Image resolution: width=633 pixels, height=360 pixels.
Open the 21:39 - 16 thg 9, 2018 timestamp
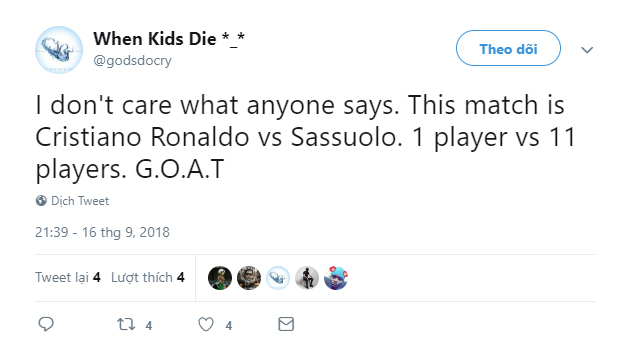point(102,232)
